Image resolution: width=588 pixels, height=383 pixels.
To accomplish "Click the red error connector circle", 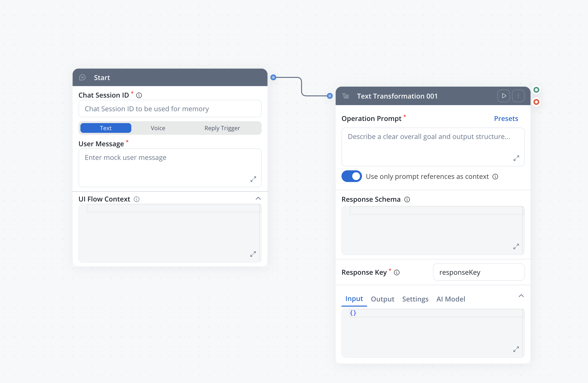I will pyautogui.click(x=536, y=102).
